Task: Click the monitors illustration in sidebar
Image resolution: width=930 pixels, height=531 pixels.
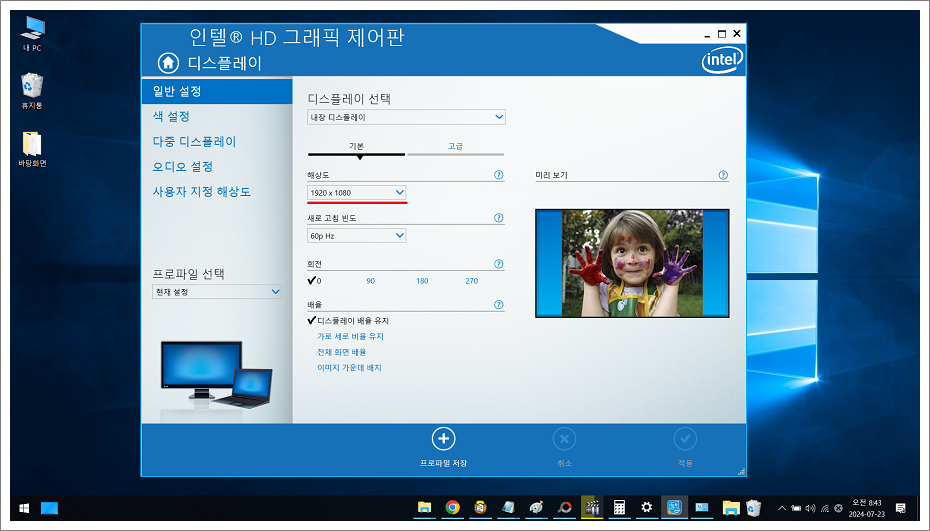Action: pyautogui.click(x=216, y=374)
